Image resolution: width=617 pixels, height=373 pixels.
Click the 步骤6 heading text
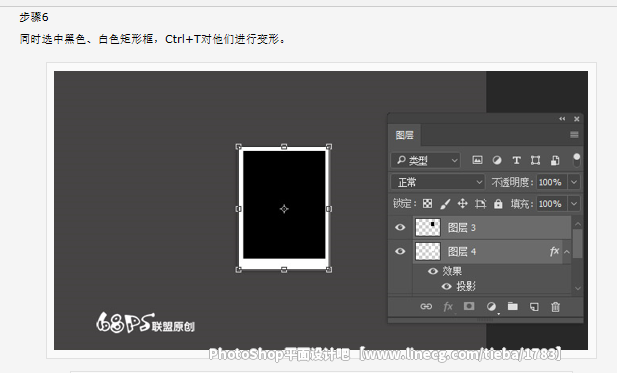tap(34, 17)
